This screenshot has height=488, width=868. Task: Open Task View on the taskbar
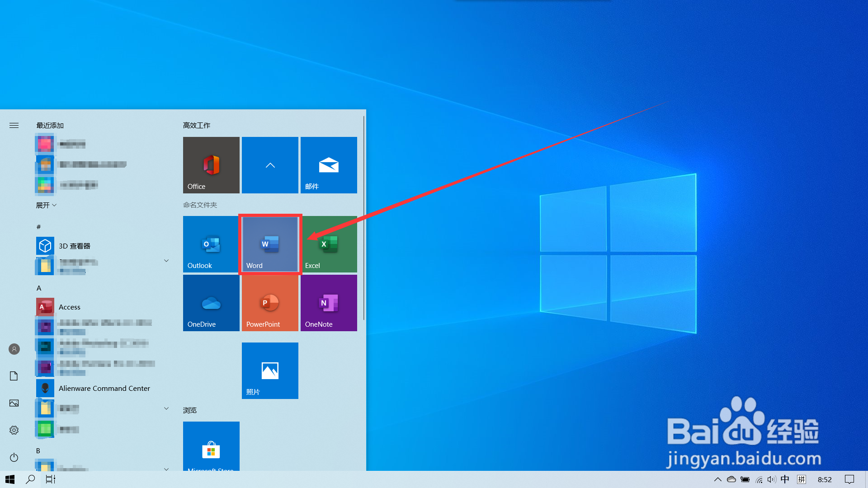click(51, 479)
